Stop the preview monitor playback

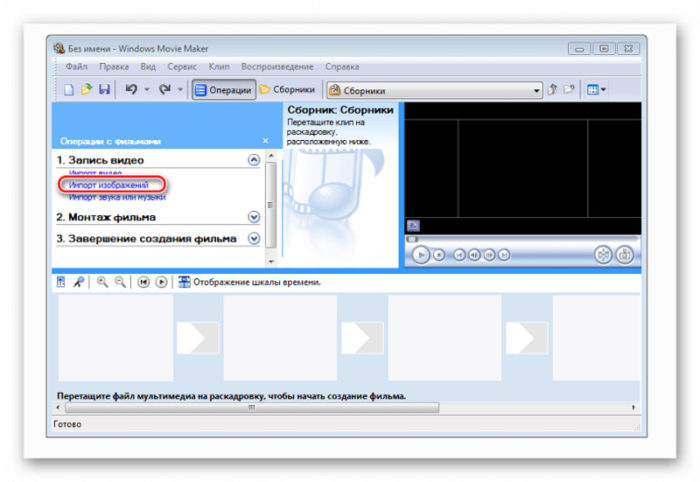[x=439, y=255]
